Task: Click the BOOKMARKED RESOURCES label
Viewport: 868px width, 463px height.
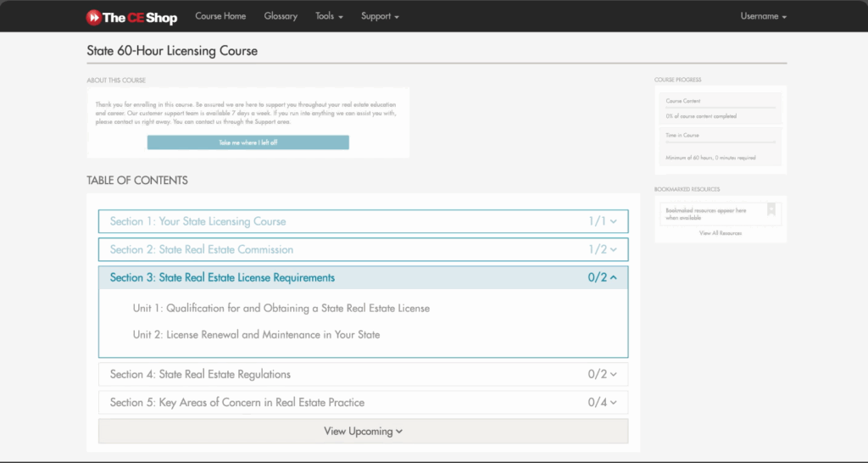Action: tap(687, 189)
